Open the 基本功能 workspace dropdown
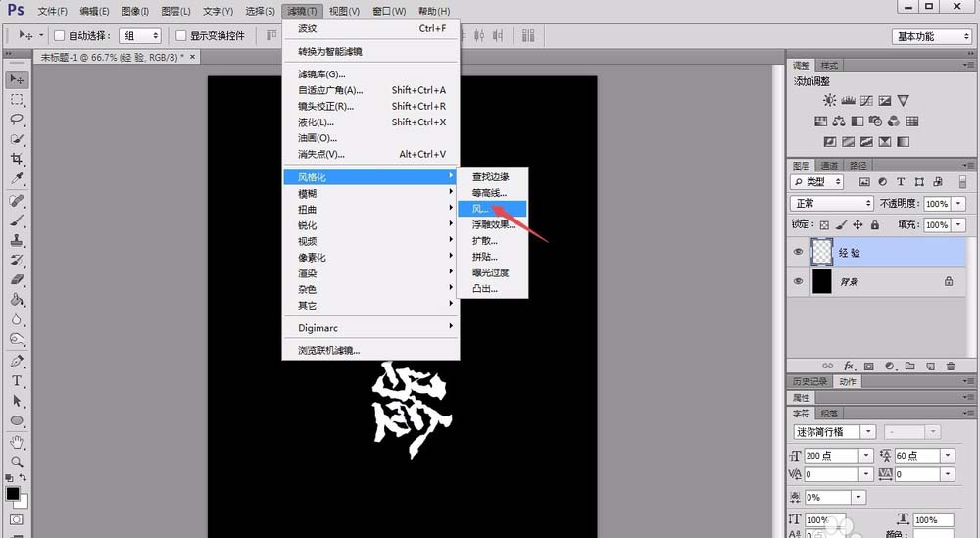The height and width of the screenshot is (538, 980). (931, 37)
